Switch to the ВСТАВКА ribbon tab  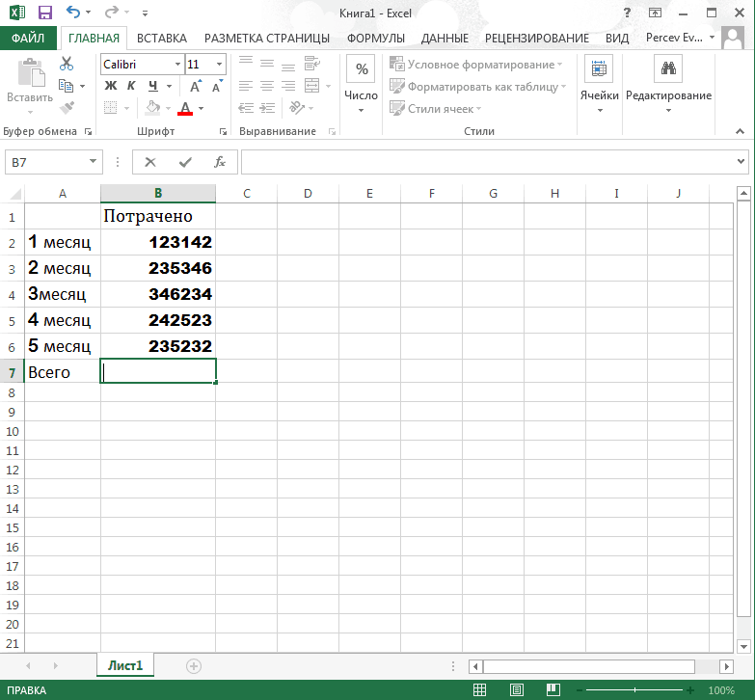[162, 38]
